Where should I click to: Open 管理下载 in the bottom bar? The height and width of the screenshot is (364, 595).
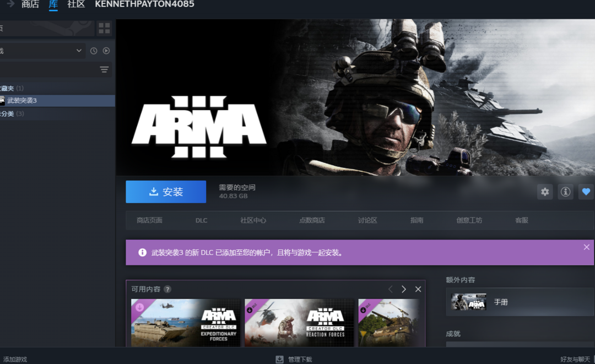pyautogui.click(x=300, y=360)
